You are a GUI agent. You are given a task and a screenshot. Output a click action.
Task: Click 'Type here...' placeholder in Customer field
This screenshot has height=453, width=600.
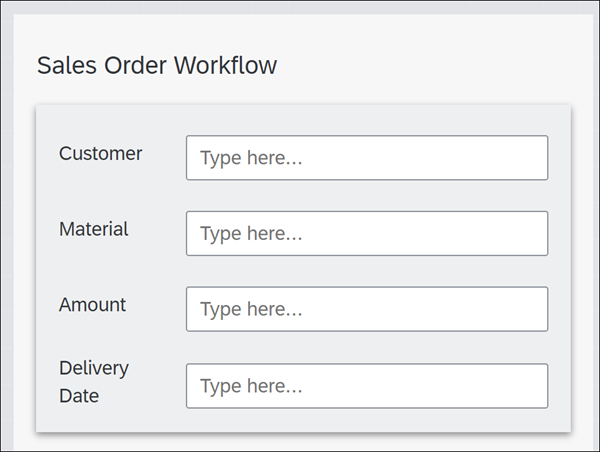pos(251,158)
